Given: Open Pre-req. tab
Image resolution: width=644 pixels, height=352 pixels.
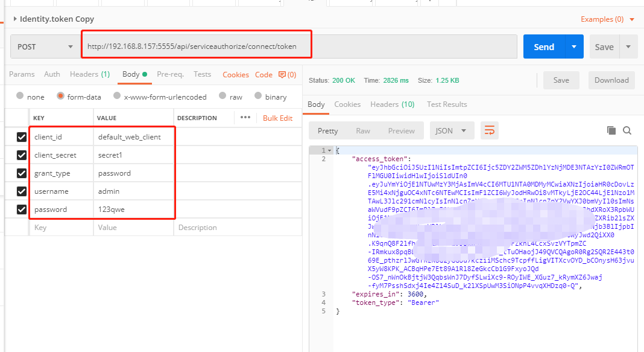Looking at the screenshot, I should tap(170, 74).
